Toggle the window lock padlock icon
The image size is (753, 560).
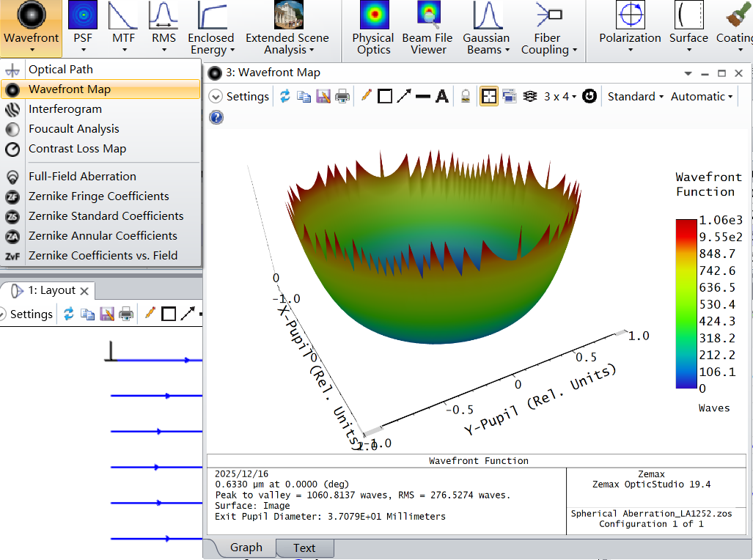pyautogui.click(x=466, y=97)
